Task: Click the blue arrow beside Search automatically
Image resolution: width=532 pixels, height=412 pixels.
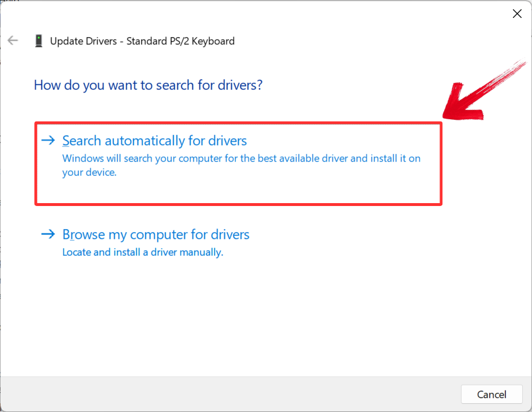Action: coord(48,140)
